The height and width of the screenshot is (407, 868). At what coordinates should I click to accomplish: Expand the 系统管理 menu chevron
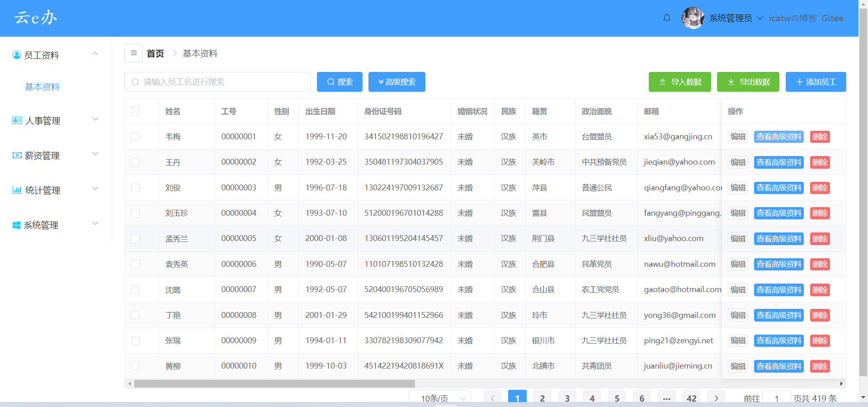click(95, 223)
